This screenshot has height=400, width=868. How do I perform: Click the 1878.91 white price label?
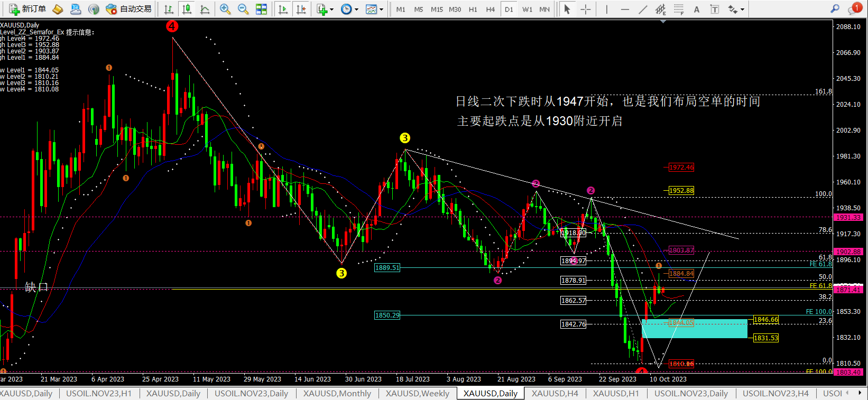coord(574,281)
